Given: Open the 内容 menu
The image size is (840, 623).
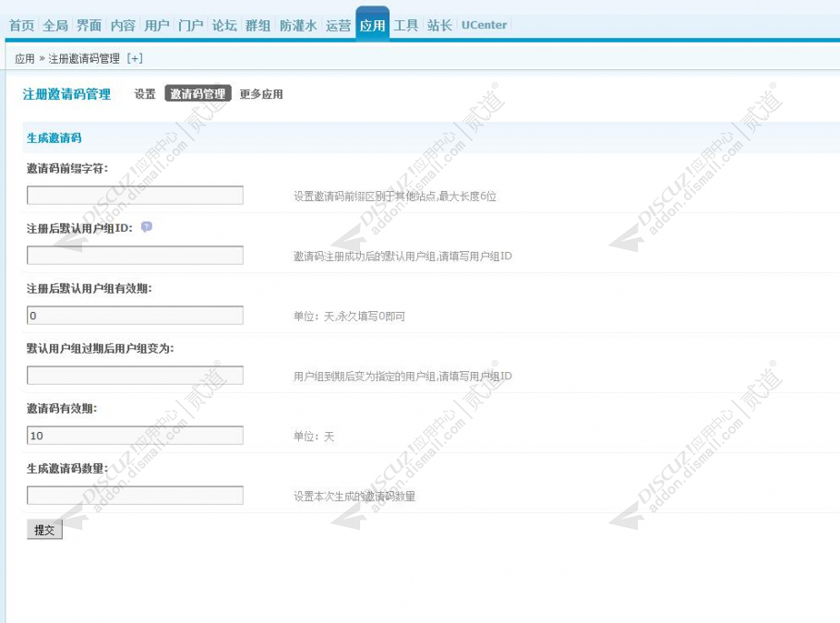Looking at the screenshot, I should [121, 26].
